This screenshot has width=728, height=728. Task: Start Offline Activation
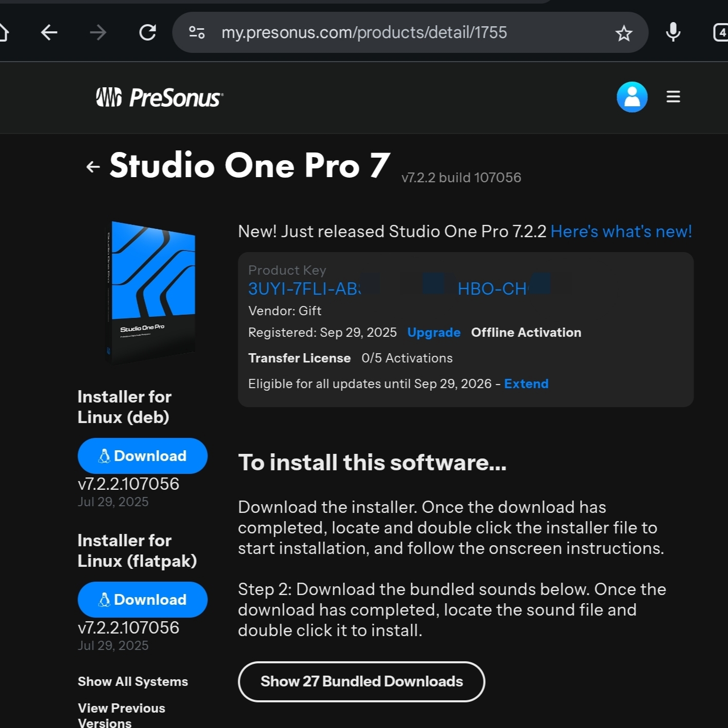[x=526, y=332]
